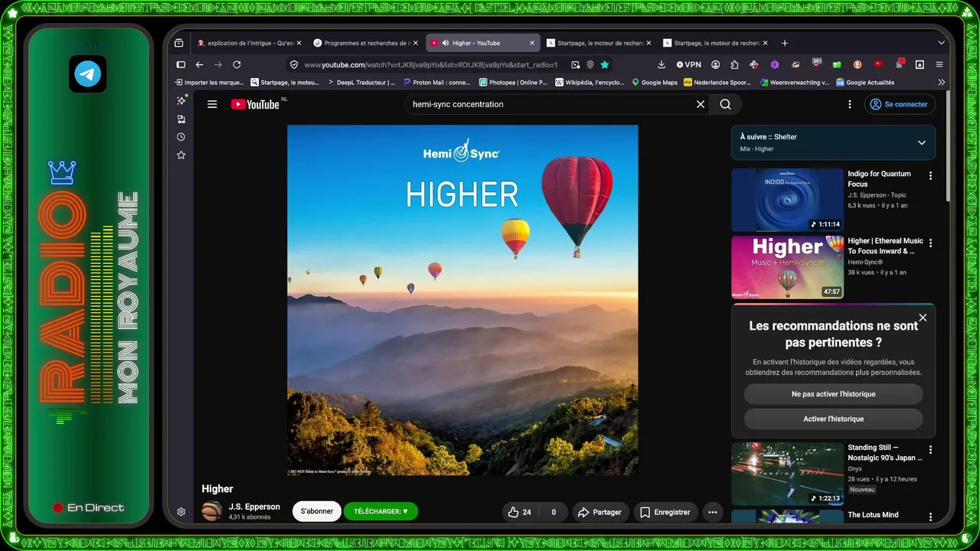Open YouTube settings three-dot menu beside Se connecter

[x=849, y=104]
